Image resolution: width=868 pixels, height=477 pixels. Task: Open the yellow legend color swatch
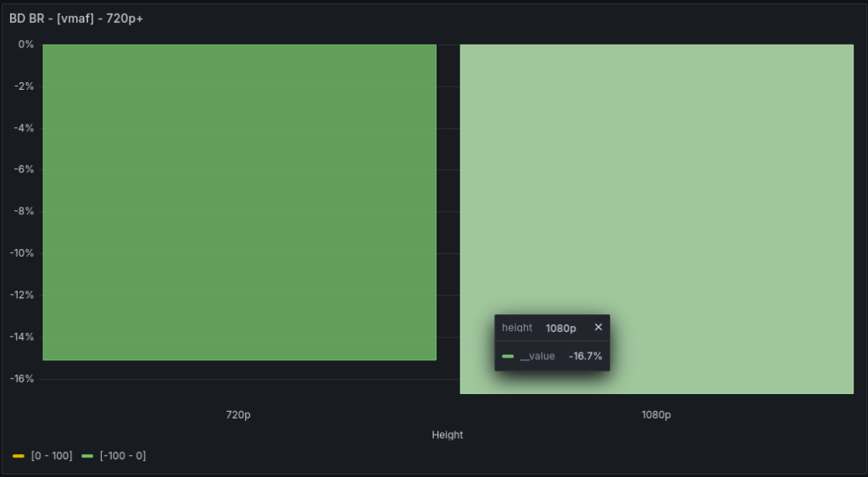[x=19, y=456]
